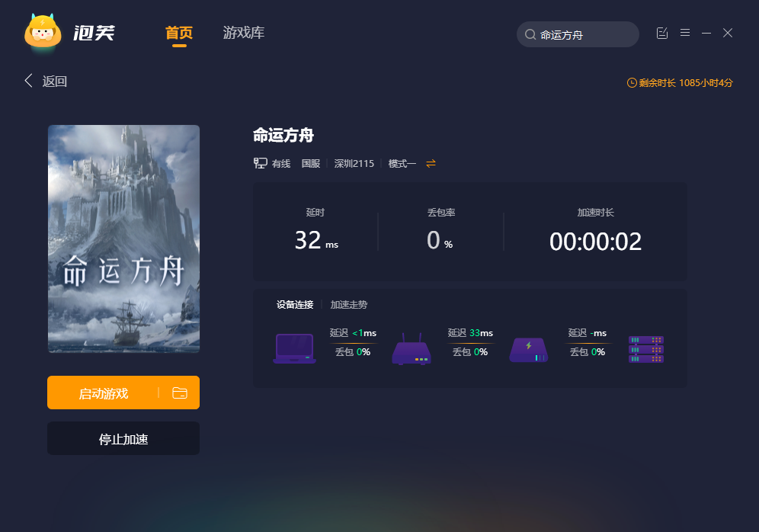Click the laptop device icon
Screen dimensions: 759x532
(x=295, y=348)
